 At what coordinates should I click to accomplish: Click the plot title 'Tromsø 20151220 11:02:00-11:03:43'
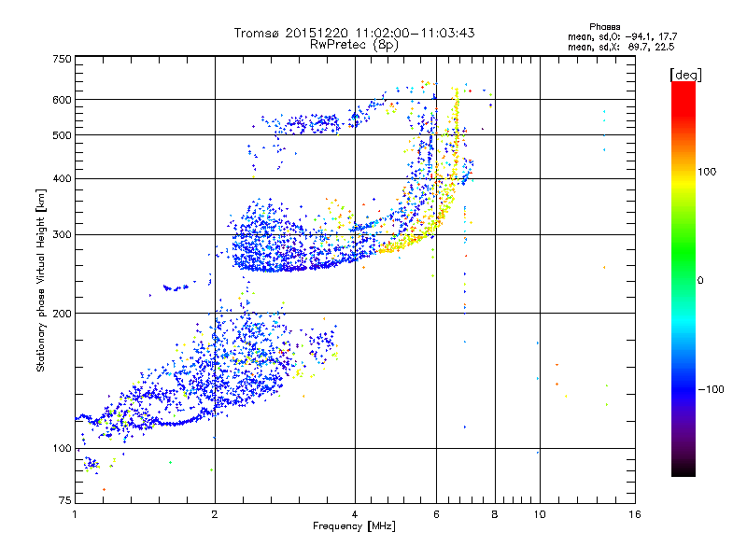[x=354, y=33]
